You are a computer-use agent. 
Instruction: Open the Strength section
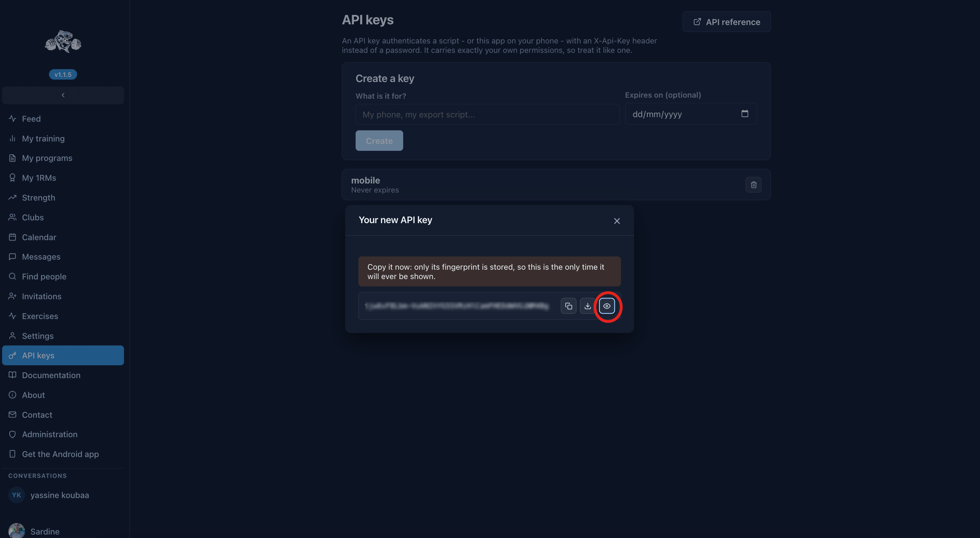click(63, 198)
